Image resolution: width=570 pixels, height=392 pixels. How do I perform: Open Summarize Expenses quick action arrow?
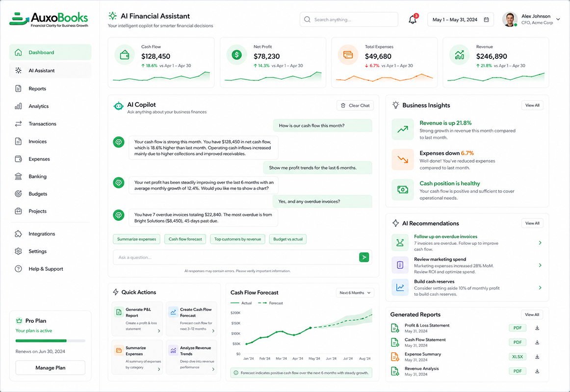(159, 369)
